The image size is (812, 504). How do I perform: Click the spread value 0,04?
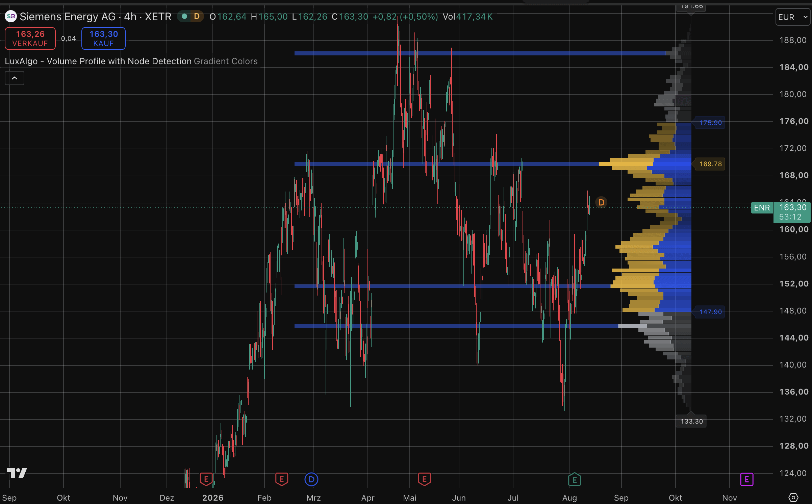pyautogui.click(x=69, y=39)
